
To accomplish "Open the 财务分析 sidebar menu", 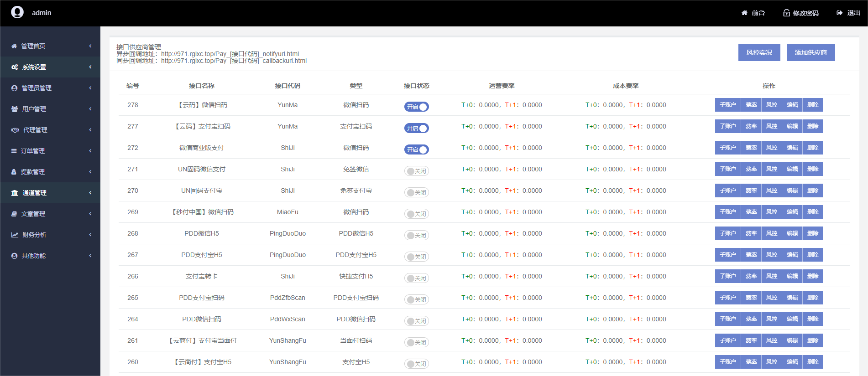I will pos(50,235).
